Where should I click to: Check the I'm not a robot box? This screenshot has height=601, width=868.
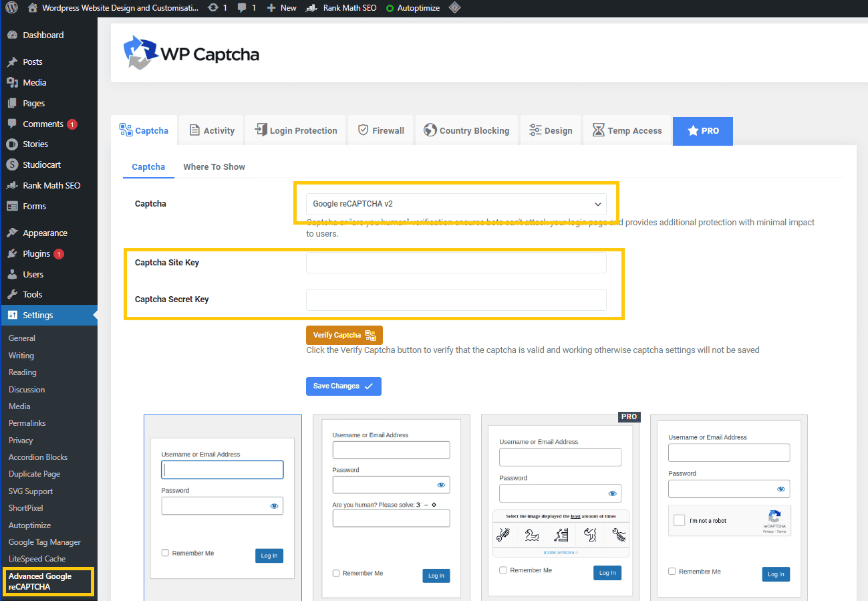[x=680, y=520]
